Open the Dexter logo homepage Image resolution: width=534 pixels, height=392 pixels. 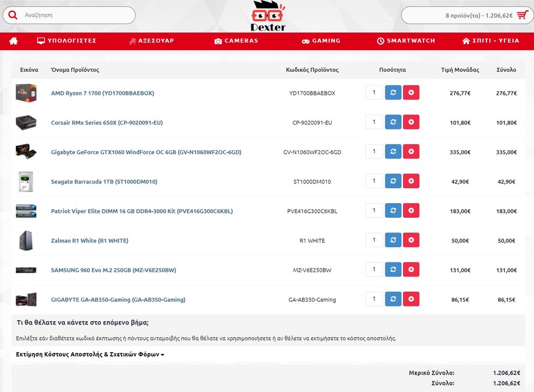(x=268, y=16)
